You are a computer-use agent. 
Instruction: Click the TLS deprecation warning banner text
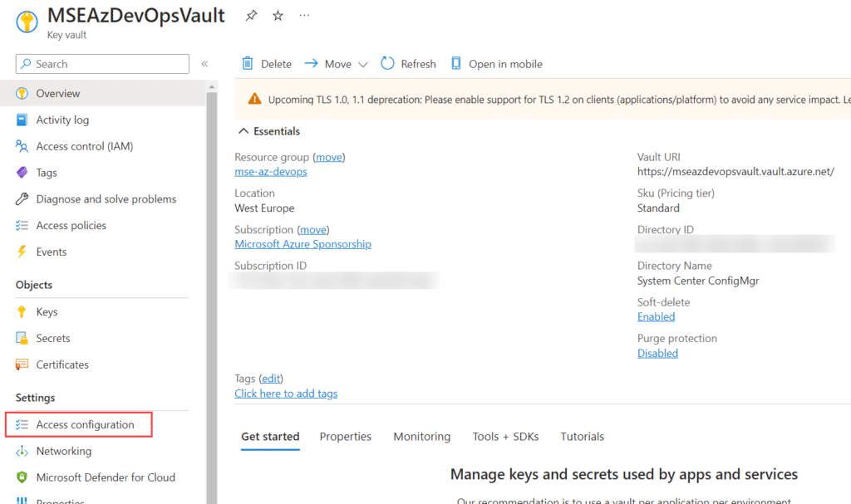click(x=559, y=100)
